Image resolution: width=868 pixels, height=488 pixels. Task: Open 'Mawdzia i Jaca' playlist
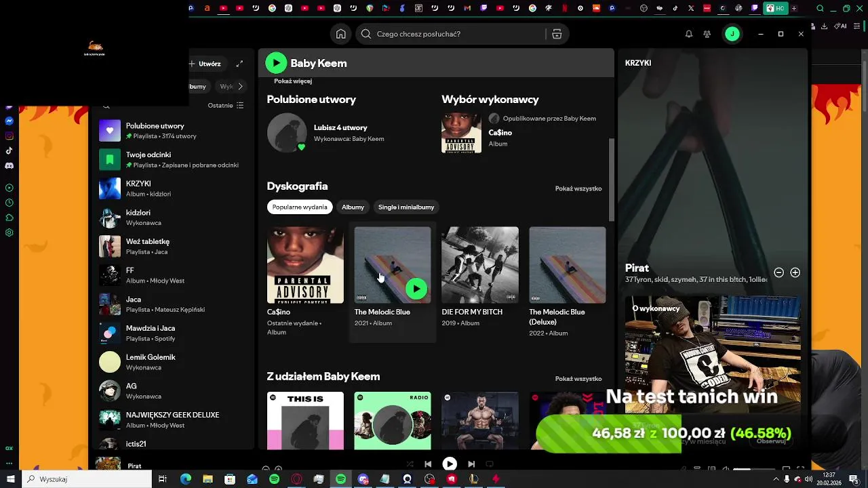(173, 333)
